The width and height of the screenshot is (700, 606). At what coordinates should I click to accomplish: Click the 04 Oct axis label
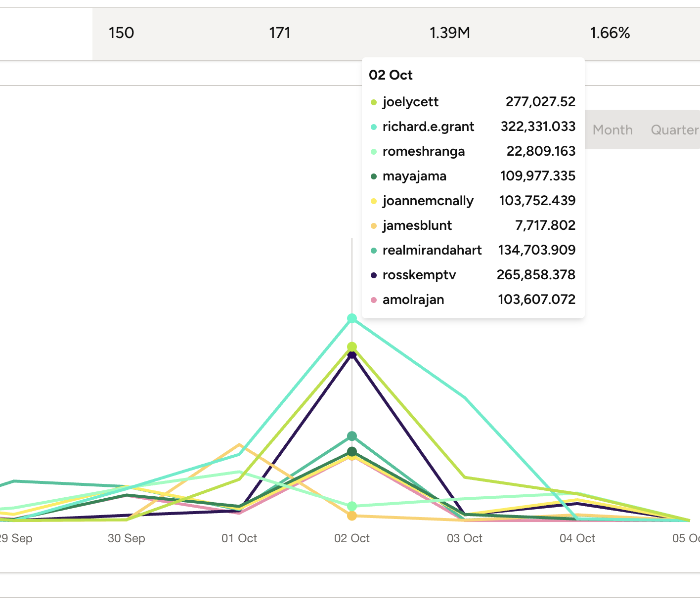click(577, 538)
